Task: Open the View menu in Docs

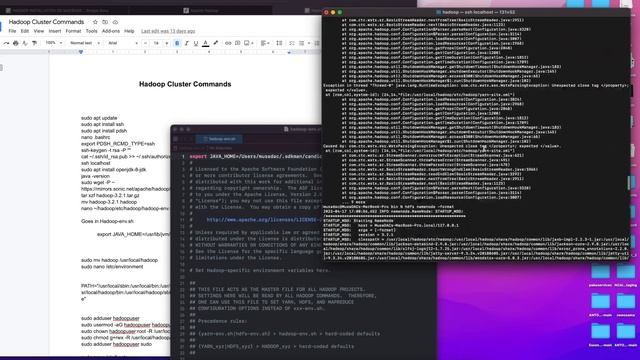Action: click(x=39, y=31)
